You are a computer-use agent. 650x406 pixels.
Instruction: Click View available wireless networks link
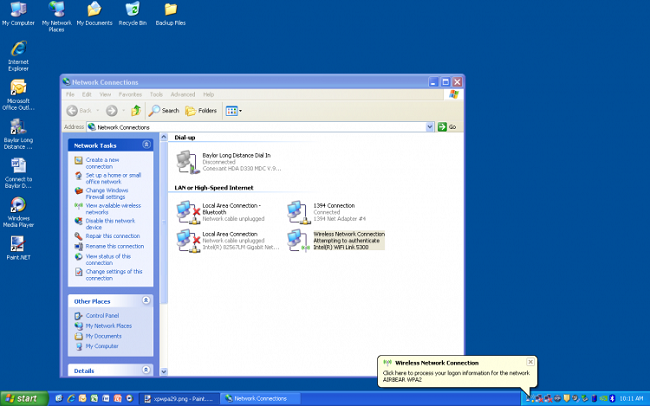coord(113,209)
